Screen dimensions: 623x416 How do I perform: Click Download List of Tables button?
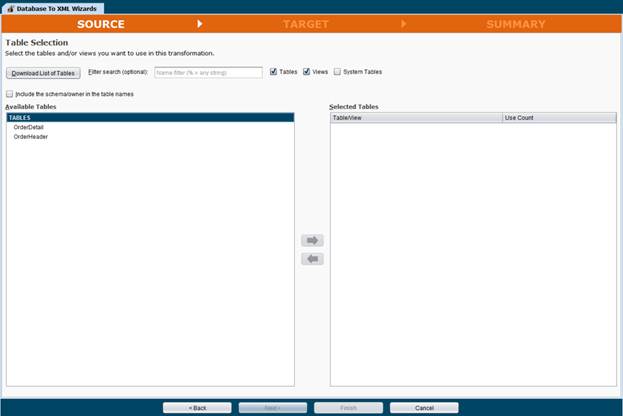point(43,73)
